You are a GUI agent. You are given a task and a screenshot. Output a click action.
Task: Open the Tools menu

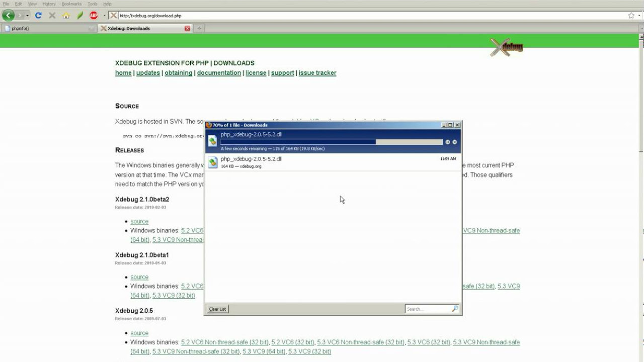[x=93, y=4]
